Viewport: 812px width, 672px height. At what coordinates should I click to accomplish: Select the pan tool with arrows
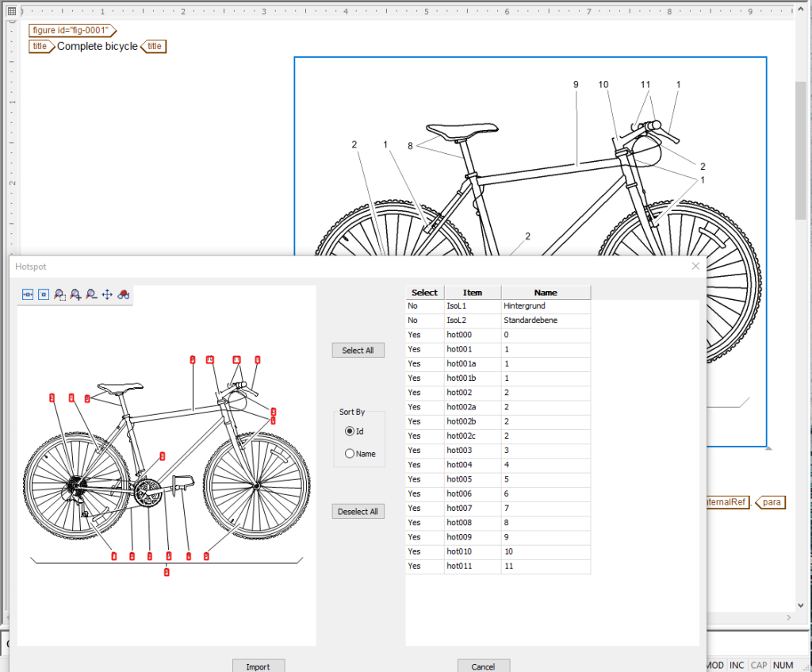click(107, 294)
